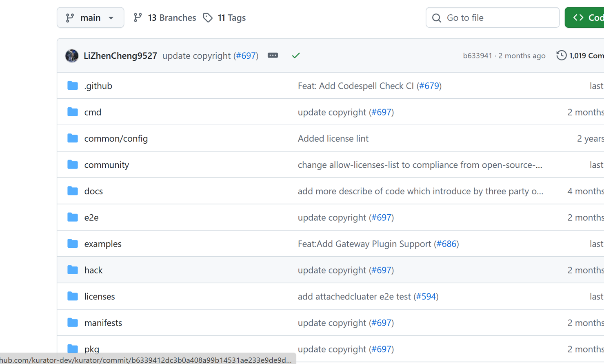This screenshot has height=364, width=604.
Task: Open the community directory
Action: click(x=107, y=165)
